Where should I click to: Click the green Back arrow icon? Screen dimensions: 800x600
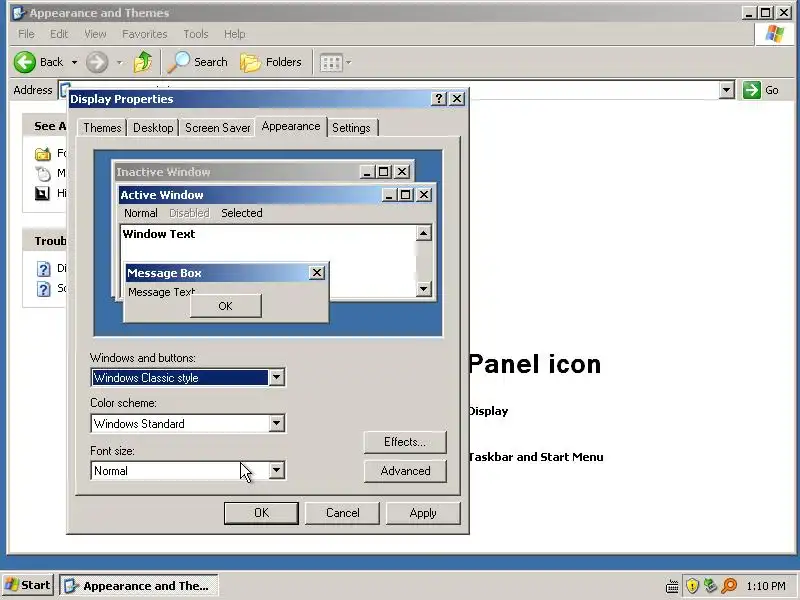pyautogui.click(x=24, y=62)
